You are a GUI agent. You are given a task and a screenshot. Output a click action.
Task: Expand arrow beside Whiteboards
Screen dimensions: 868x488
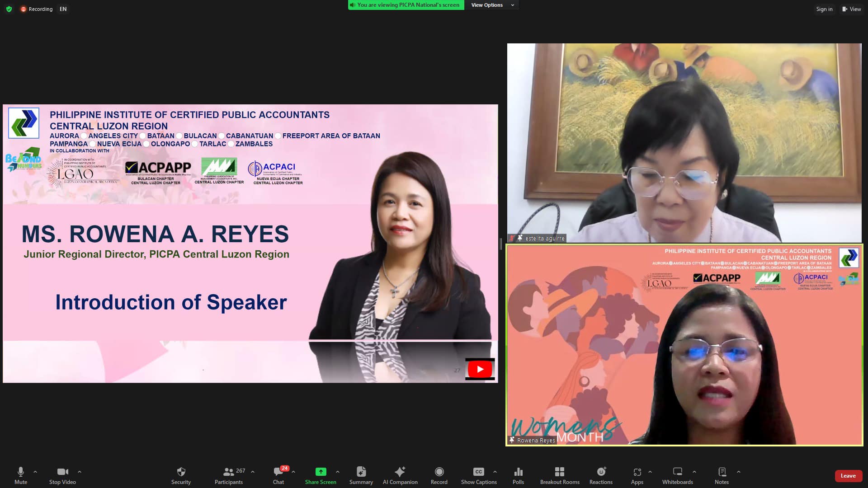(694, 472)
